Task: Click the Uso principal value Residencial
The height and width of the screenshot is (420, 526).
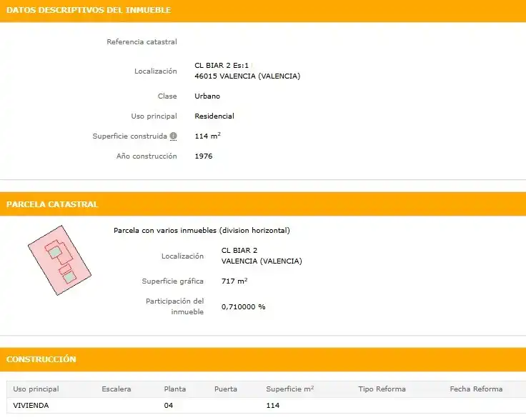Action: click(x=214, y=116)
